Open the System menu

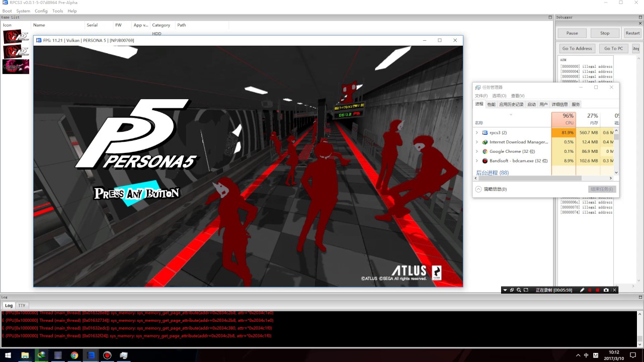coord(23,11)
